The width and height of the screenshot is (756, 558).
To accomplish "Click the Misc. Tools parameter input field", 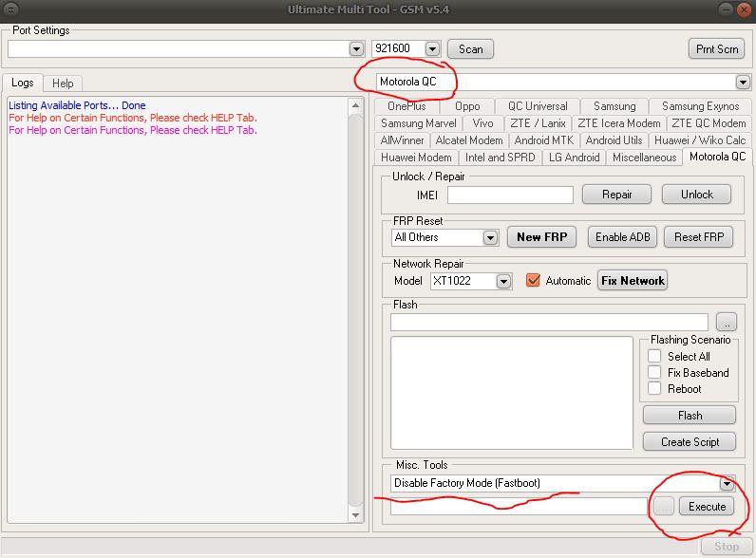I will 519,507.
